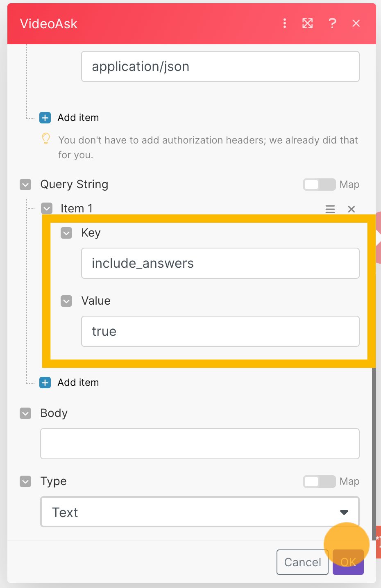Image resolution: width=381 pixels, height=588 pixels.
Task: Expand the VideoAsk dialog to fullscreen
Action: tap(308, 23)
